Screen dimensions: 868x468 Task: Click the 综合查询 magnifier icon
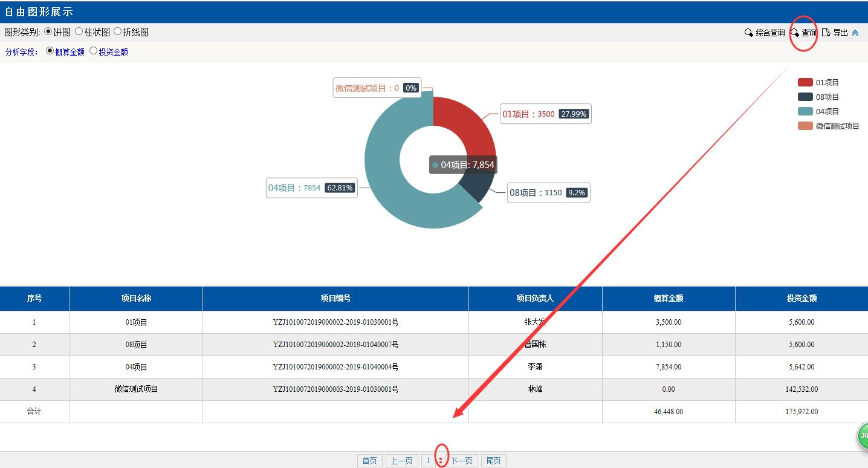[749, 33]
